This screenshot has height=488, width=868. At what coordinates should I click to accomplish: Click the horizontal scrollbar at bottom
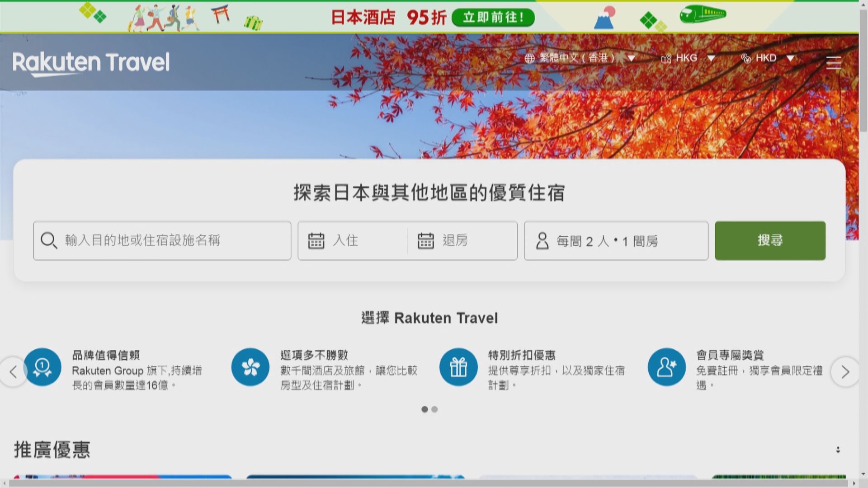coord(429,483)
